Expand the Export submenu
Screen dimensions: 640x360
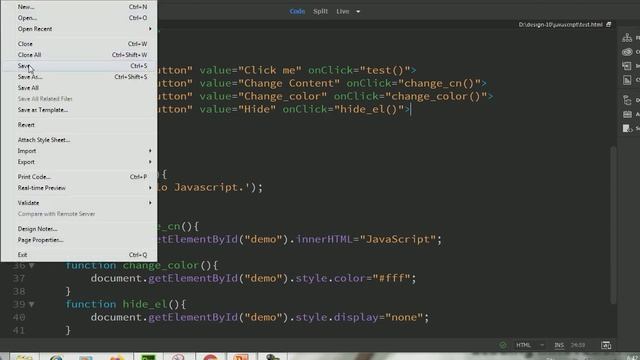(79, 162)
